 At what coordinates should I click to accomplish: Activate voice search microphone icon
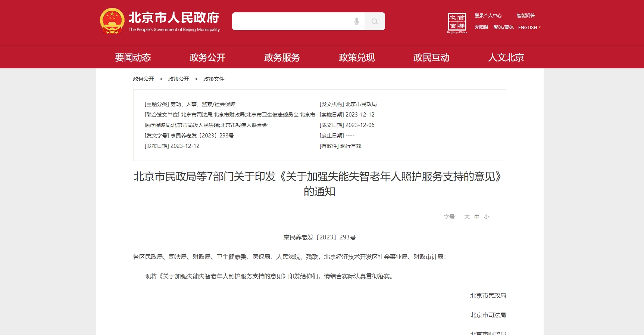[357, 21]
